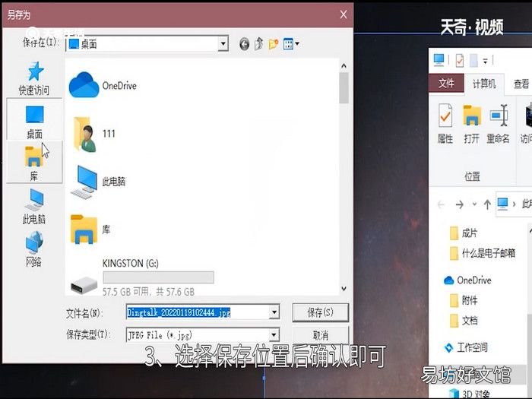The width and height of the screenshot is (532, 399).
Task: Click the PC icon in Explorer address bar
Action: coord(502,203)
